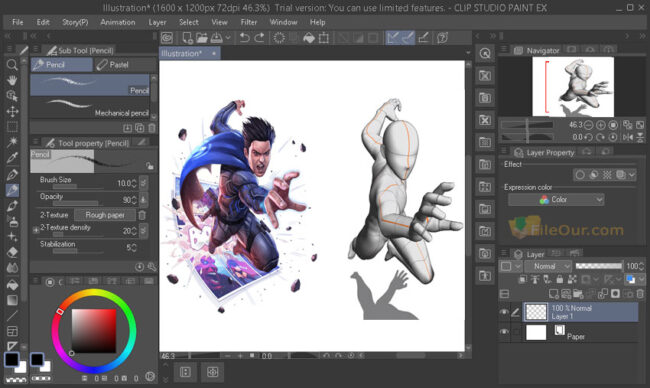Open file via folder icon
Screen dimensions: 650x388
pos(201,38)
